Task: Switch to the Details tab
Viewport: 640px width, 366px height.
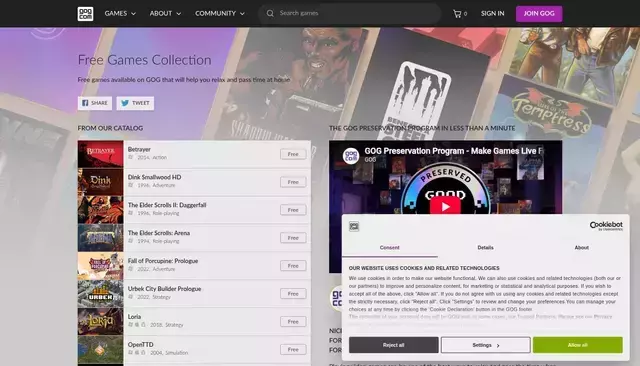Action: click(485, 248)
